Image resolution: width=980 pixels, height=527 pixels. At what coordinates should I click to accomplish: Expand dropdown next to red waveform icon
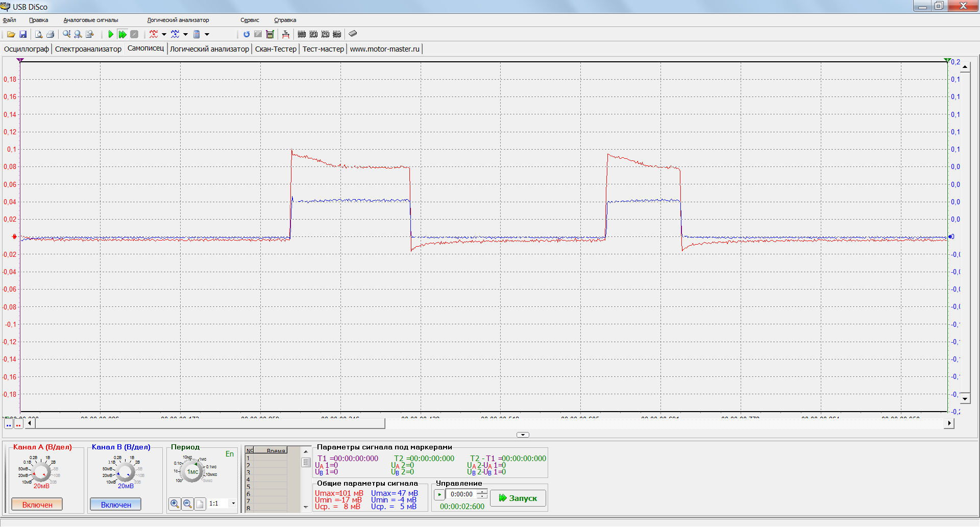click(164, 34)
